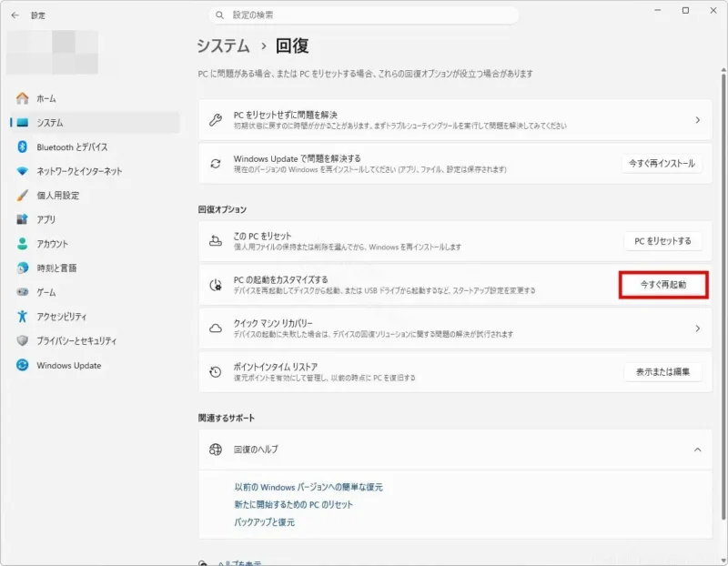
Task: Click the 回復のヘルプ globe icon
Action: click(x=216, y=450)
